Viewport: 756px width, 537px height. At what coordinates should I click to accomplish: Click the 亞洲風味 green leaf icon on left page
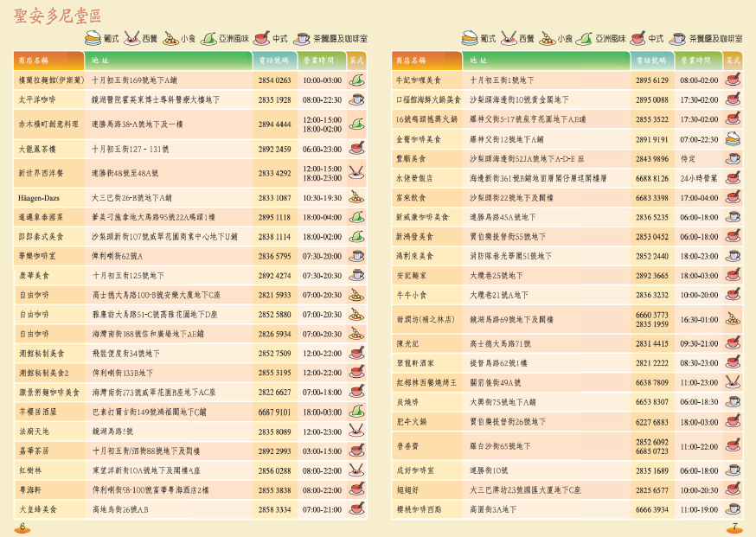pyautogui.click(x=208, y=38)
